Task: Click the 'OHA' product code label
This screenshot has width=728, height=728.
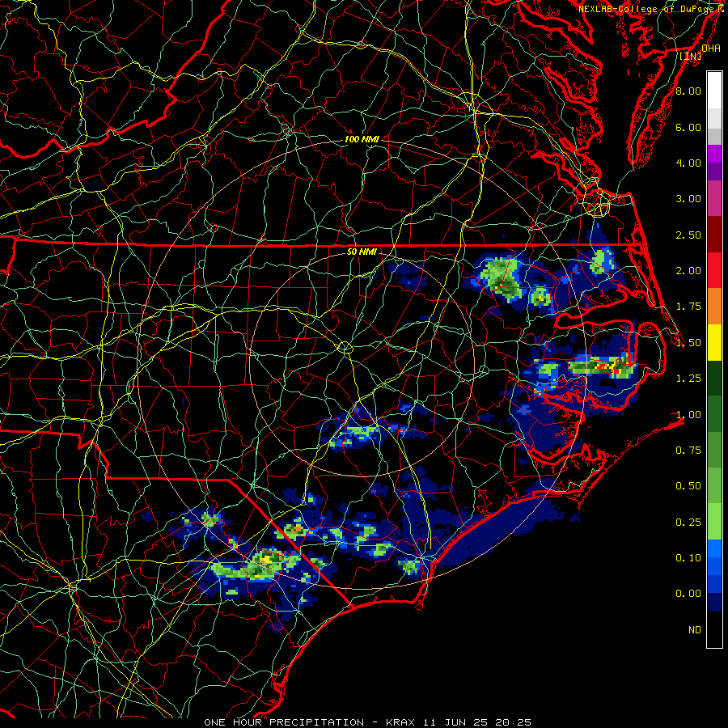Action: tap(711, 48)
